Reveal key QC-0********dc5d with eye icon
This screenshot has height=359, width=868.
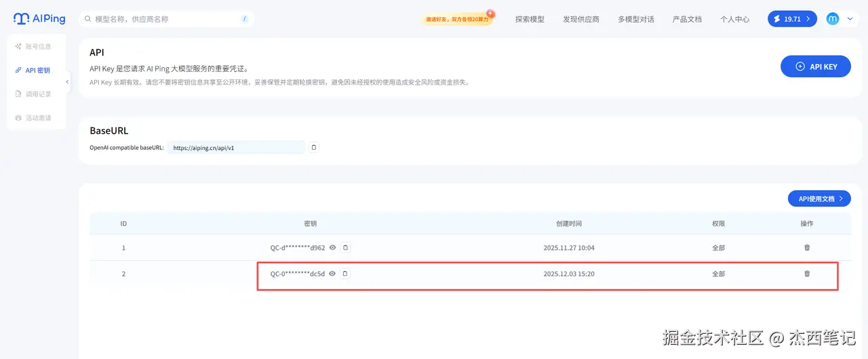[332, 273]
